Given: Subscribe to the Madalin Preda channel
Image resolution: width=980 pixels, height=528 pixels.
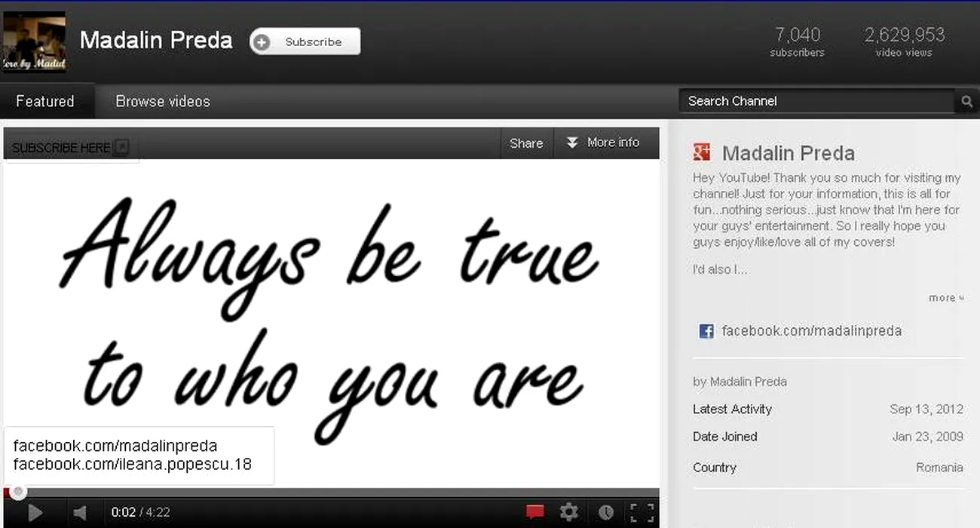Looking at the screenshot, I should point(305,42).
